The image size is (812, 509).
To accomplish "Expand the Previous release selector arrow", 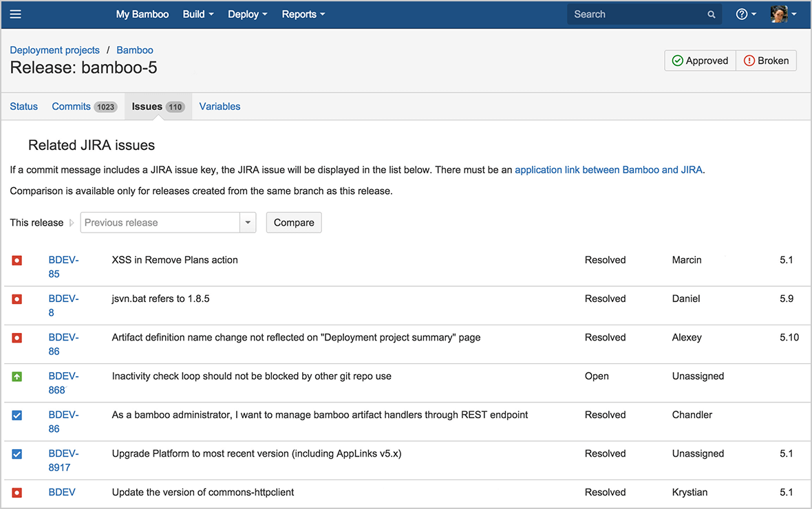I will (248, 222).
